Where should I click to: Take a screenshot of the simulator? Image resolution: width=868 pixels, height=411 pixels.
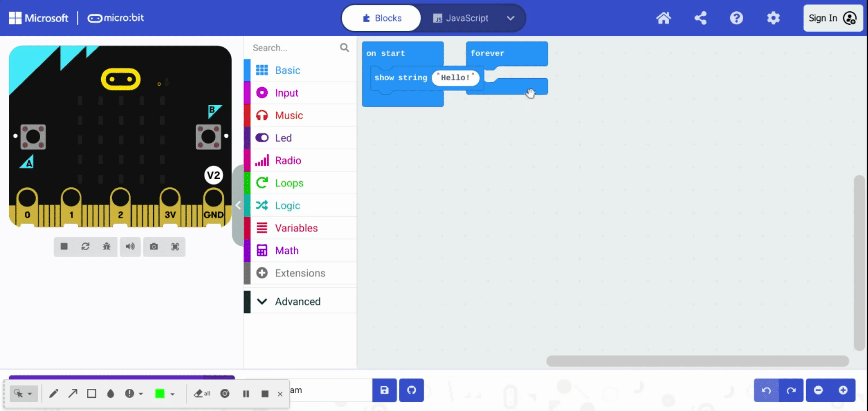154,247
